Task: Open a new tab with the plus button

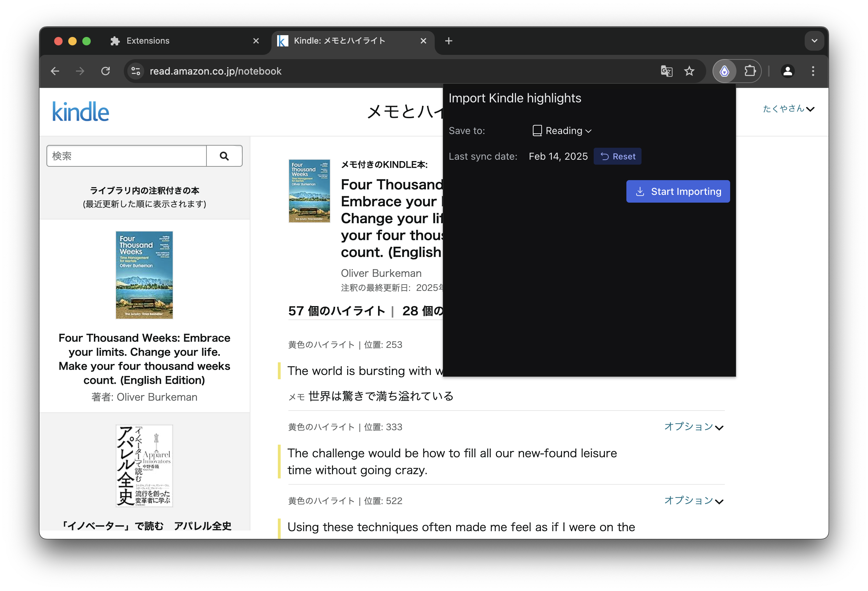Action: [448, 41]
